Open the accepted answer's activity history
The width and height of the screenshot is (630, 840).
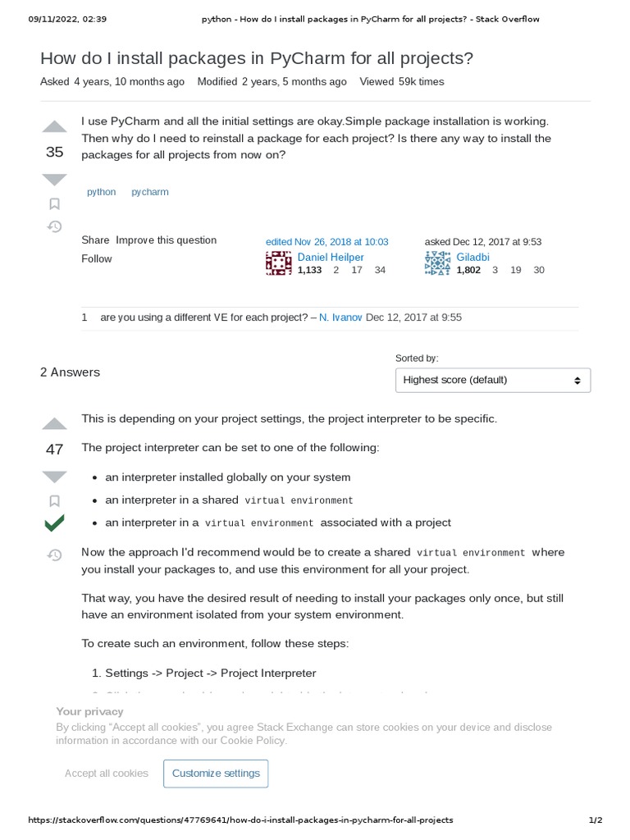coord(54,555)
